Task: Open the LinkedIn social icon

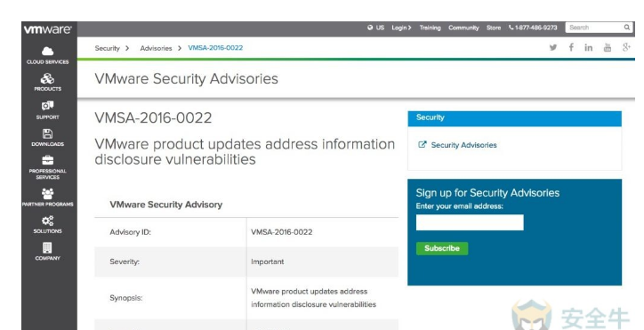Action: pyautogui.click(x=589, y=48)
